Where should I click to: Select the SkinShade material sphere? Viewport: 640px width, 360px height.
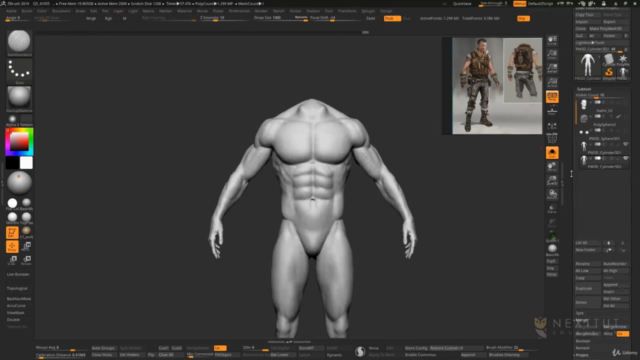pyautogui.click(x=12, y=217)
